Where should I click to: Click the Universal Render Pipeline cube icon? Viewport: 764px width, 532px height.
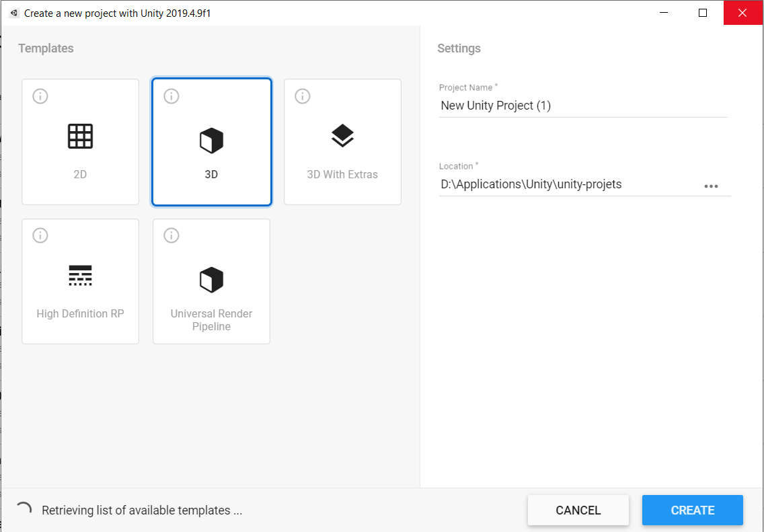point(211,280)
